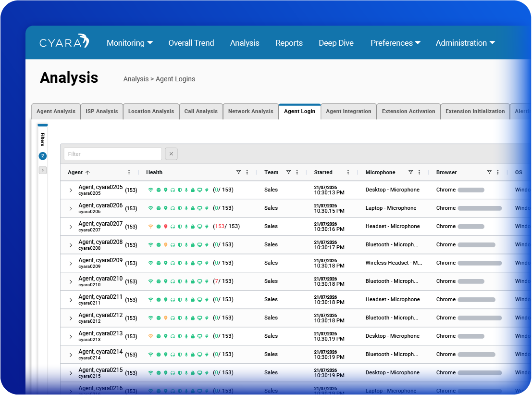Switch to the Agent Analysis tab

56,112
